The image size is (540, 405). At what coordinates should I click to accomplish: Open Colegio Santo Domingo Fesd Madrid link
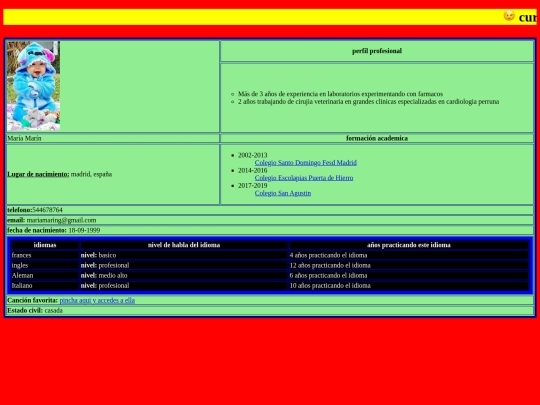[x=305, y=163]
